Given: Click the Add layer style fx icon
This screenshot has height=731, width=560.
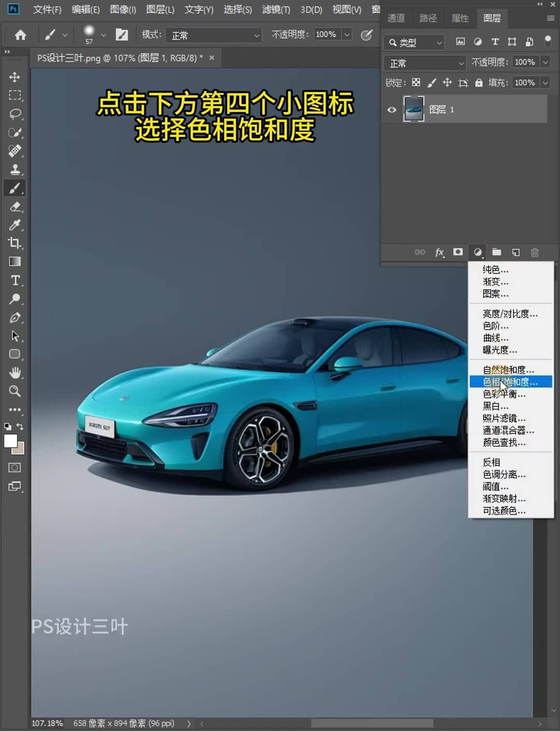Looking at the screenshot, I should 440,252.
